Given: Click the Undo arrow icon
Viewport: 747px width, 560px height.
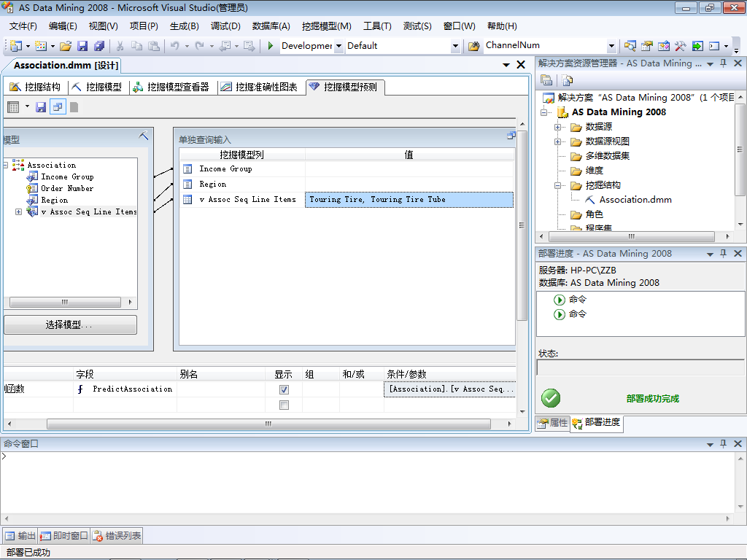Looking at the screenshot, I should tap(175, 46).
